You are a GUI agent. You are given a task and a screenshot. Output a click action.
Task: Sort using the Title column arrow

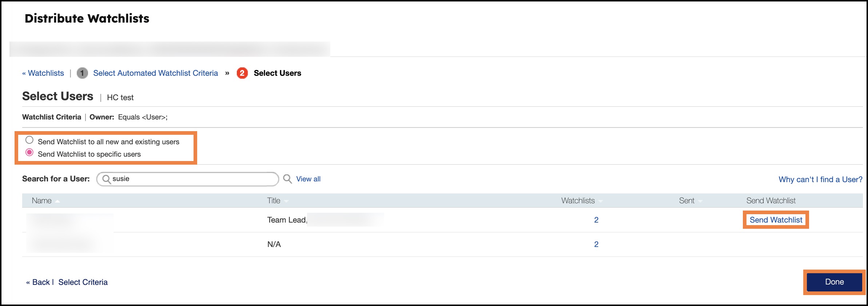point(286,201)
